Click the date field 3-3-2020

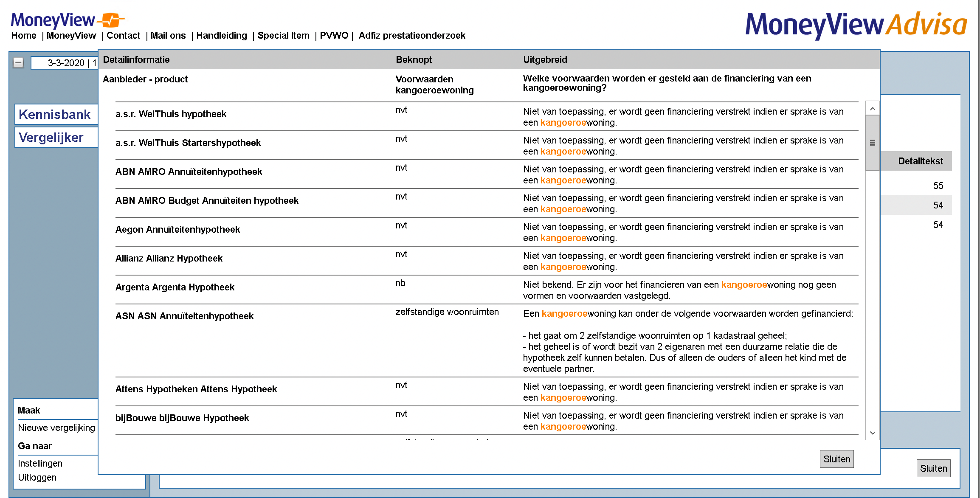[x=65, y=63]
